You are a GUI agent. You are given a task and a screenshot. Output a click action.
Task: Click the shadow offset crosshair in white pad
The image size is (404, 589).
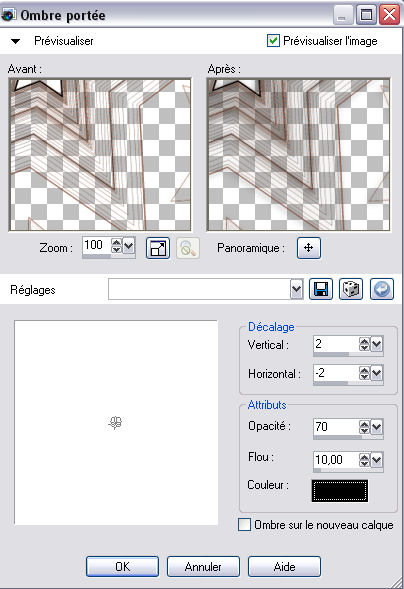pos(115,423)
